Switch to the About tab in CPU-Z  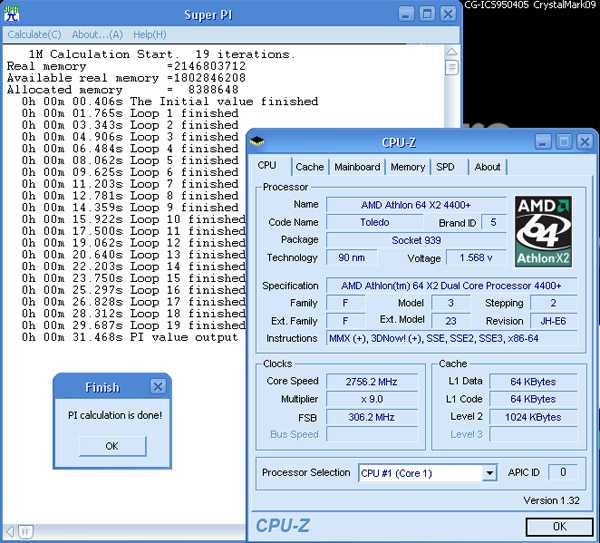488,167
